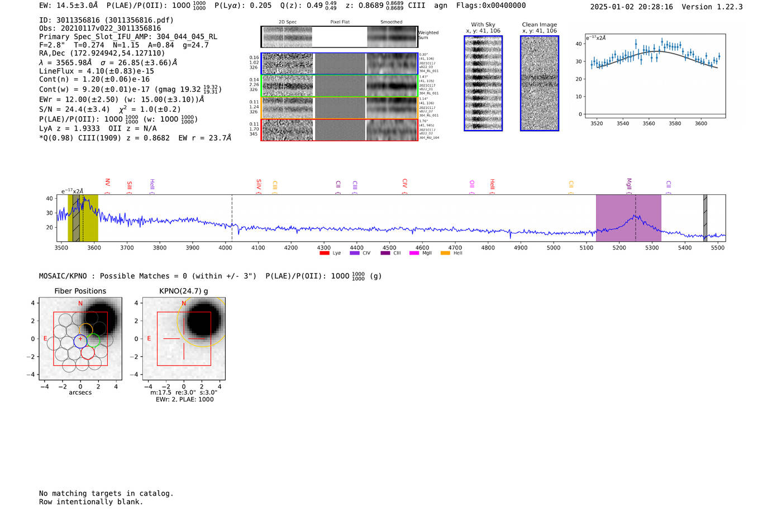The height and width of the screenshot is (532, 782).
Task: Click the KPNO(24.7) g image
Action: 184,338
